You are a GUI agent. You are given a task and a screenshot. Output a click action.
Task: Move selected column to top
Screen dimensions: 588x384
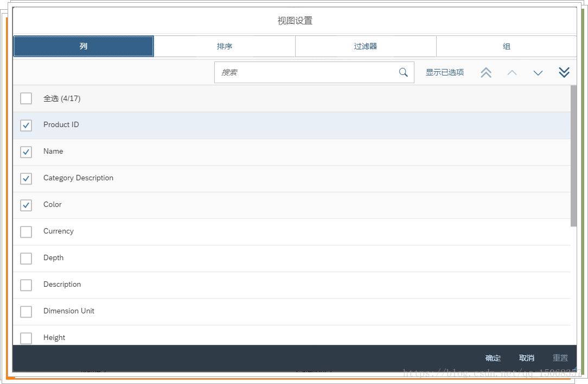tap(486, 72)
